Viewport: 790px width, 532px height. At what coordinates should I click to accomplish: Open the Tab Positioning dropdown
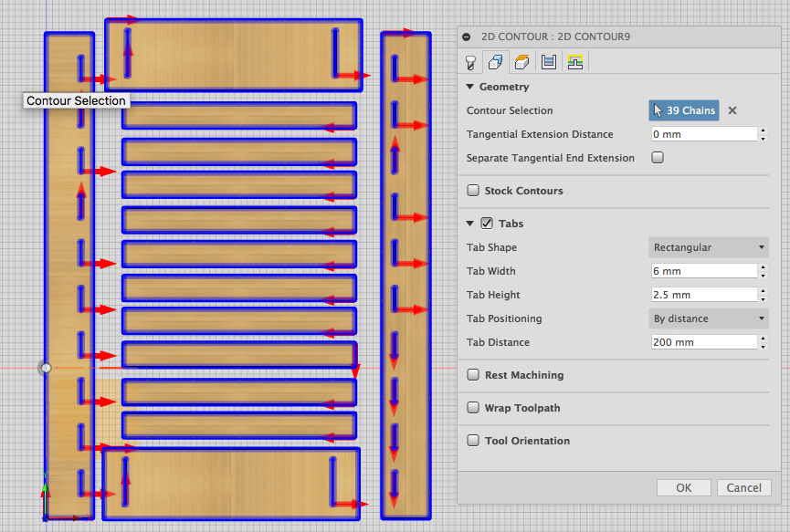click(709, 318)
